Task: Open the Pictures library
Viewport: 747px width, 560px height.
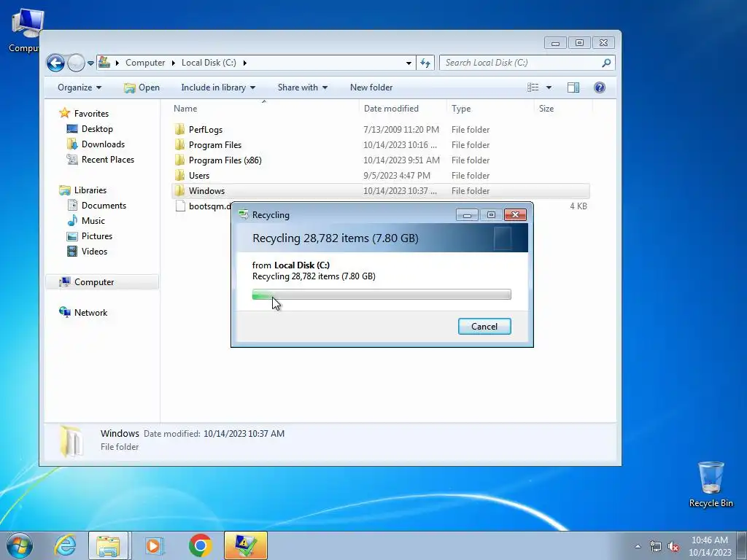Action: (97, 236)
